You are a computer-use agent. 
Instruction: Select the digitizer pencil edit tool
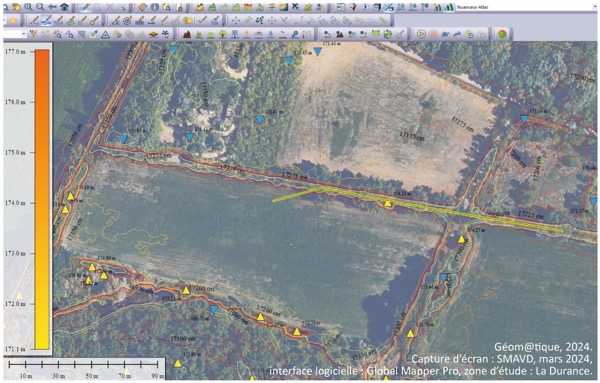click(x=86, y=7)
